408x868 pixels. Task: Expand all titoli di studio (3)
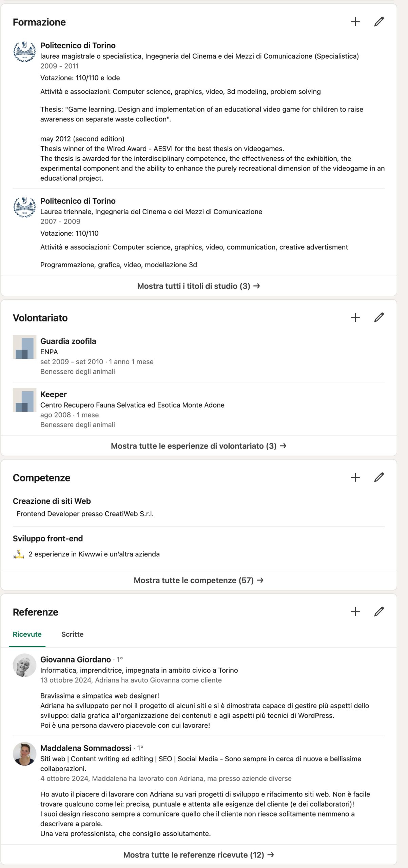coord(198,286)
